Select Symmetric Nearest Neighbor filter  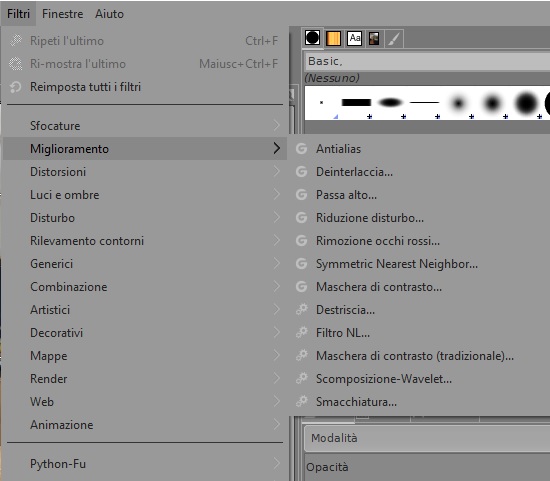[x=420, y=264]
